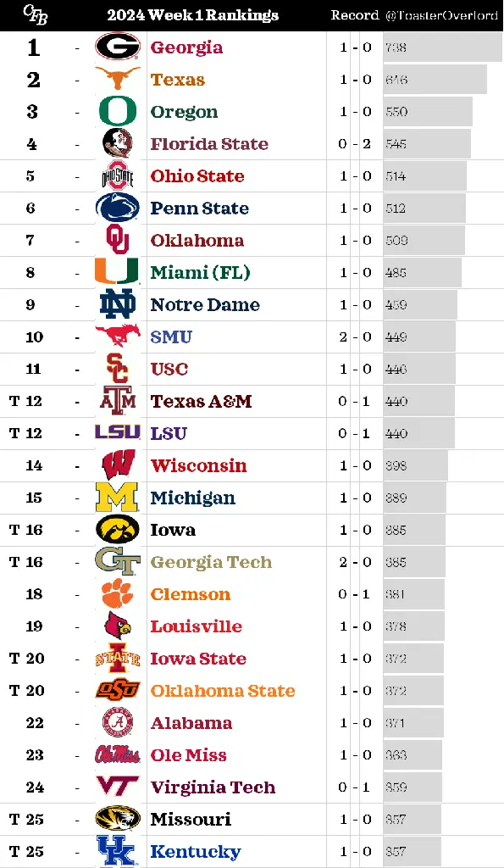The width and height of the screenshot is (504, 868).
Task: Click the Oklahoma State team name
Action: point(223,691)
